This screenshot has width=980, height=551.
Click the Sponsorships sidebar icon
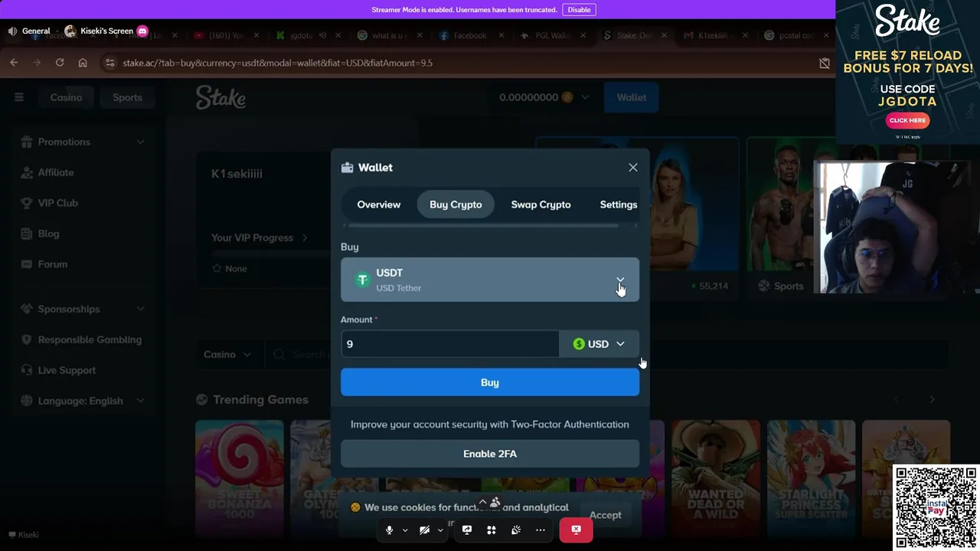27,309
